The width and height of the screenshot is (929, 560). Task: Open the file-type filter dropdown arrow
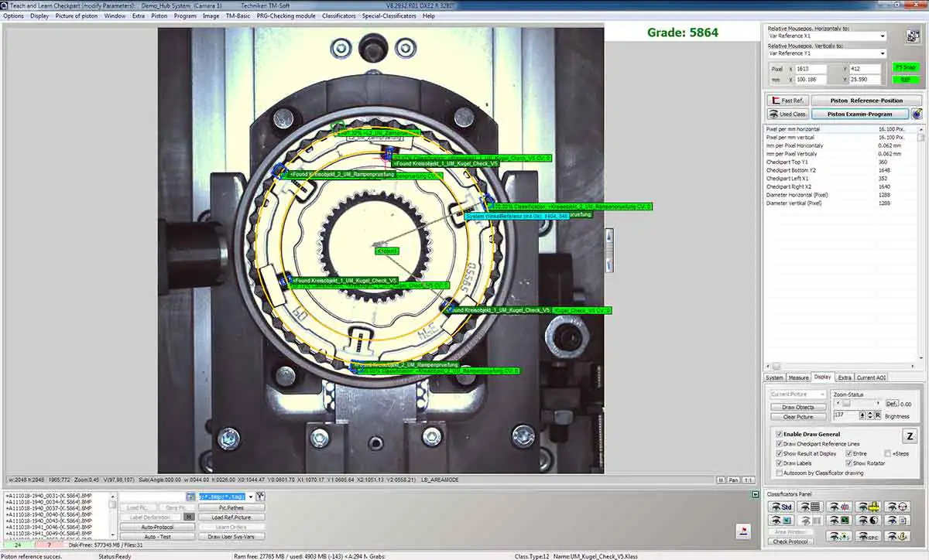(x=251, y=497)
